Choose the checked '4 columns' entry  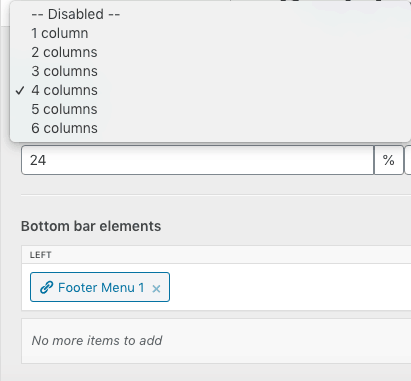click(x=64, y=90)
